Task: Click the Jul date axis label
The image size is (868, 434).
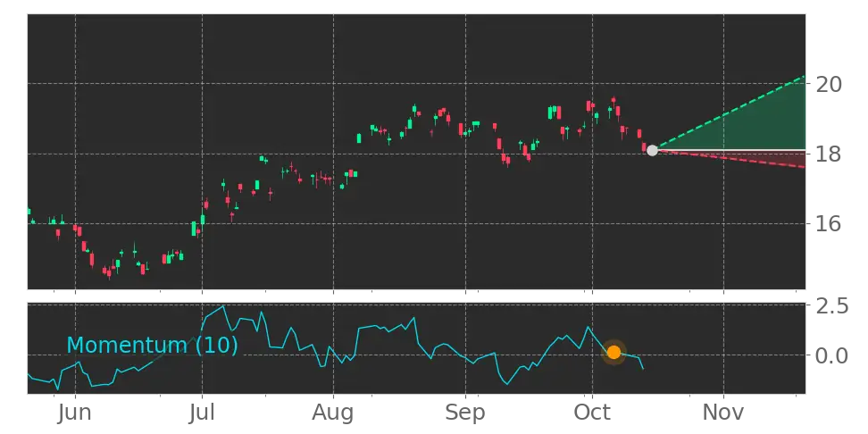Action: pos(202,413)
